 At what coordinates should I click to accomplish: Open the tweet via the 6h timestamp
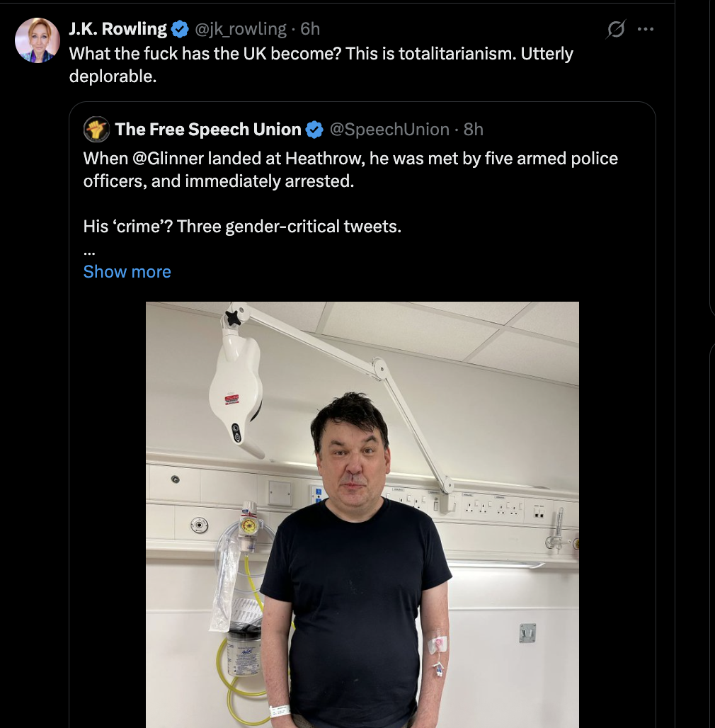[x=310, y=29]
